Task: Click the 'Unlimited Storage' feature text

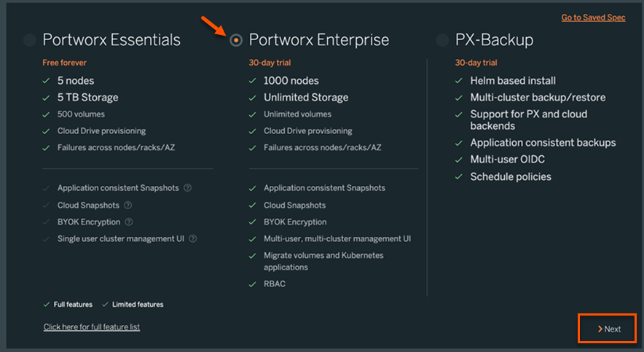Action: coord(306,98)
